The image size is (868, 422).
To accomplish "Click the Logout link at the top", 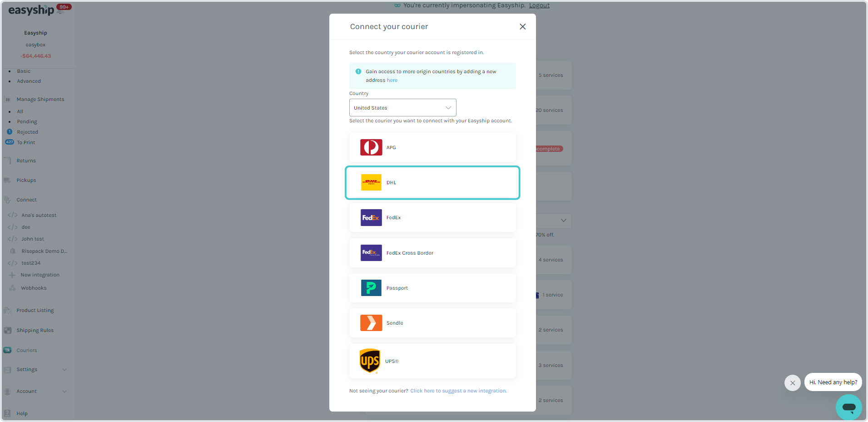I will [539, 5].
